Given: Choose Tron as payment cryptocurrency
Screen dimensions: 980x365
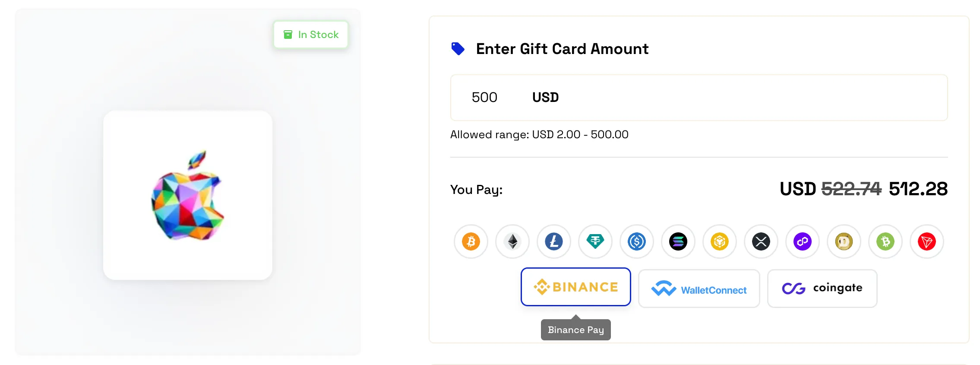Looking at the screenshot, I should pyautogui.click(x=926, y=241).
